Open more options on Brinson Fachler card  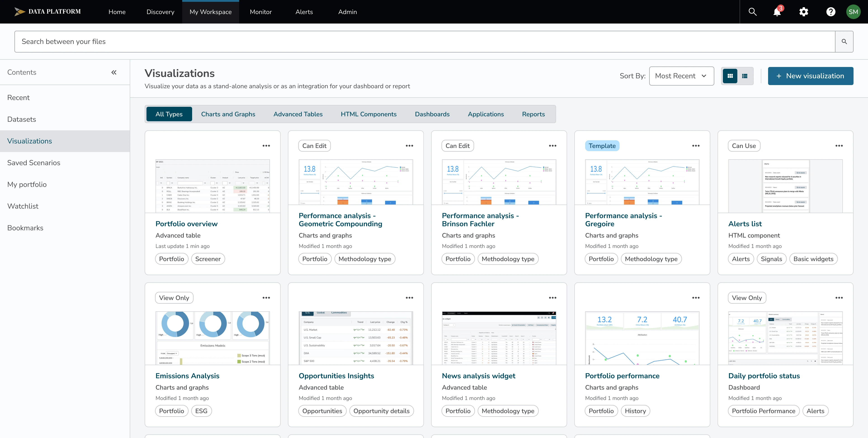click(553, 146)
